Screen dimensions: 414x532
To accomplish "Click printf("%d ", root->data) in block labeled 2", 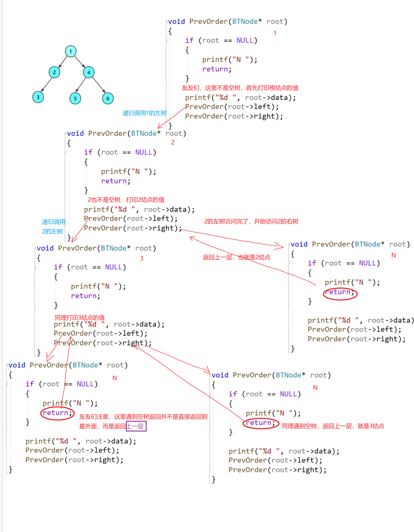I will (139, 210).
